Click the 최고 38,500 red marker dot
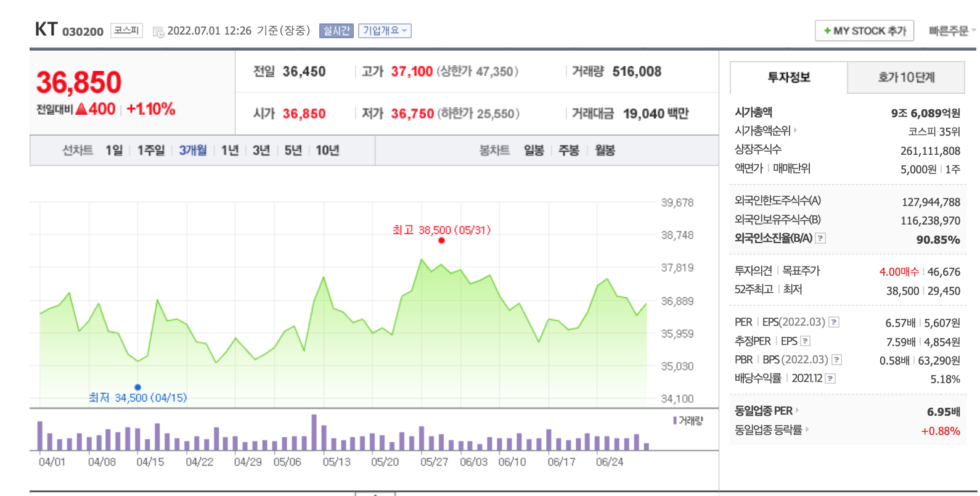980x496 pixels. point(441,241)
